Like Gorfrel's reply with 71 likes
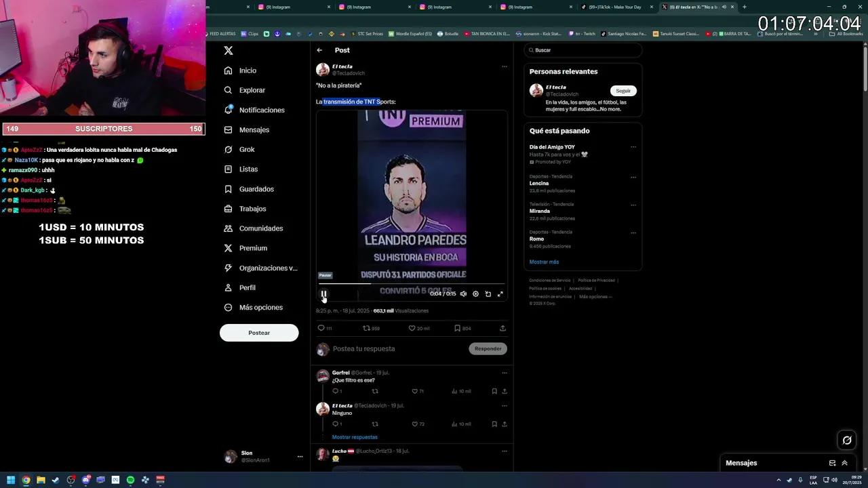Viewport: 868px width, 488px height. 418,391
